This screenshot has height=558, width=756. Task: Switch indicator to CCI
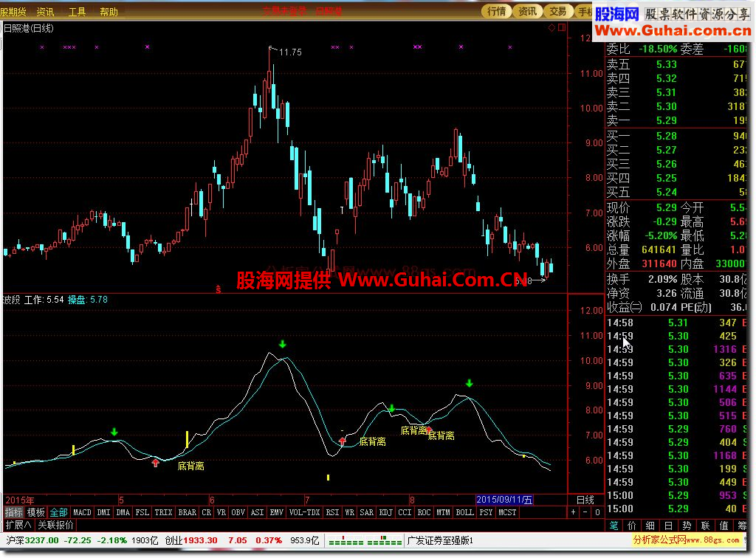405,512
